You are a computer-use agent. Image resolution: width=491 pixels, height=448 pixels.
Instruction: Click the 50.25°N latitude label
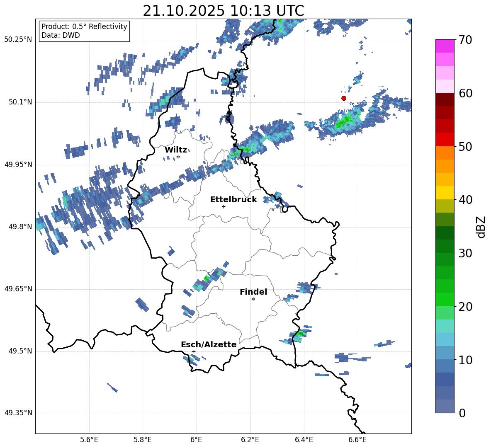pyautogui.click(x=18, y=40)
